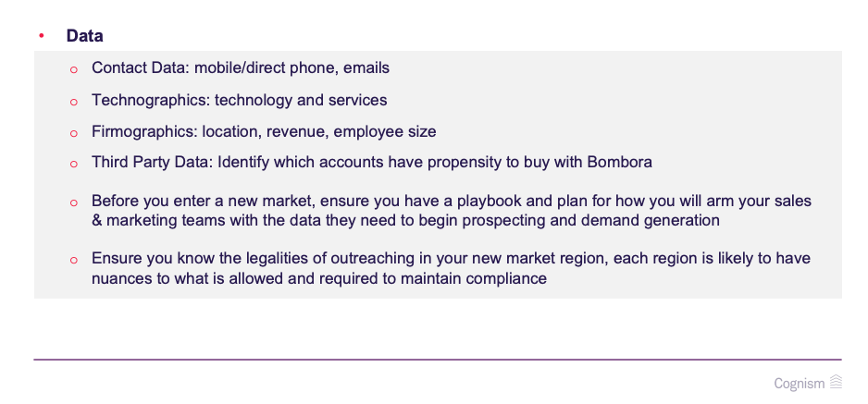Select the Firmographics location revenue line

(x=264, y=131)
